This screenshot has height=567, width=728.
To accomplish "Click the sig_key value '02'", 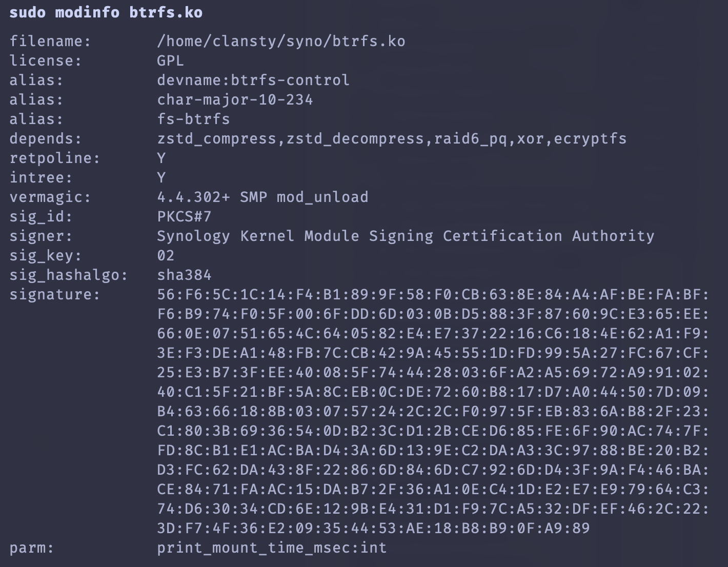I will click(x=166, y=255).
